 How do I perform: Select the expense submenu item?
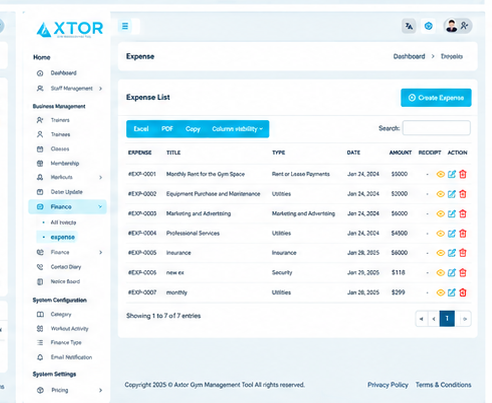62,237
